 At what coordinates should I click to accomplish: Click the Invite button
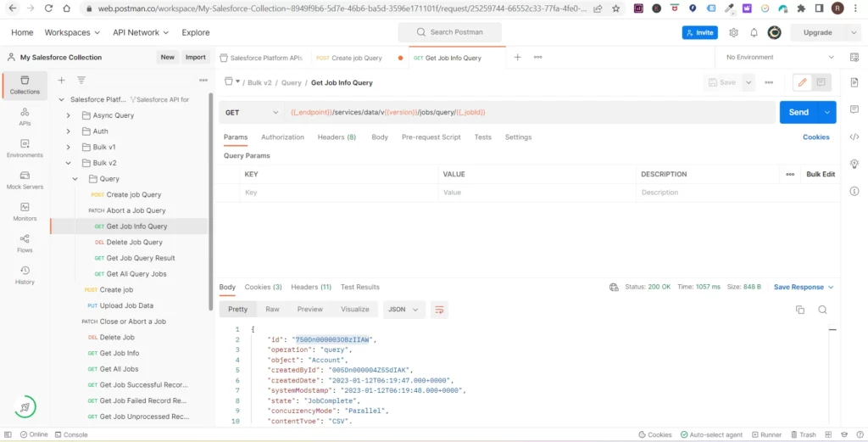point(699,33)
